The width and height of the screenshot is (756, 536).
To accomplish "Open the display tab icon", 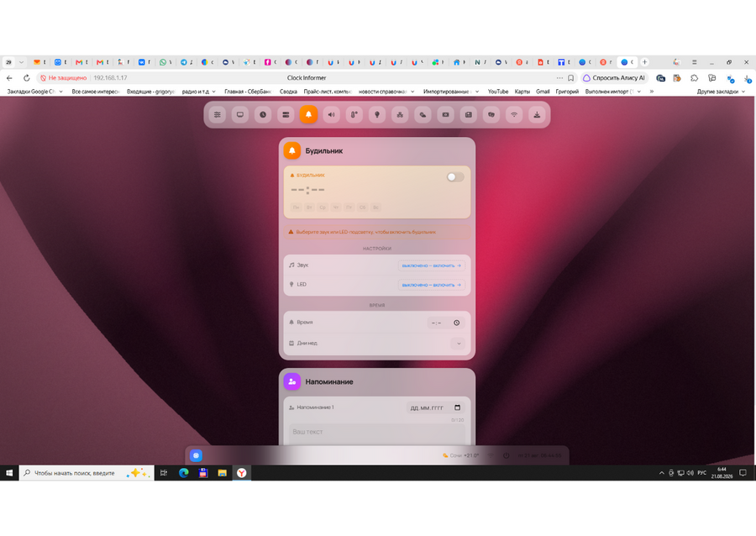I will point(240,115).
